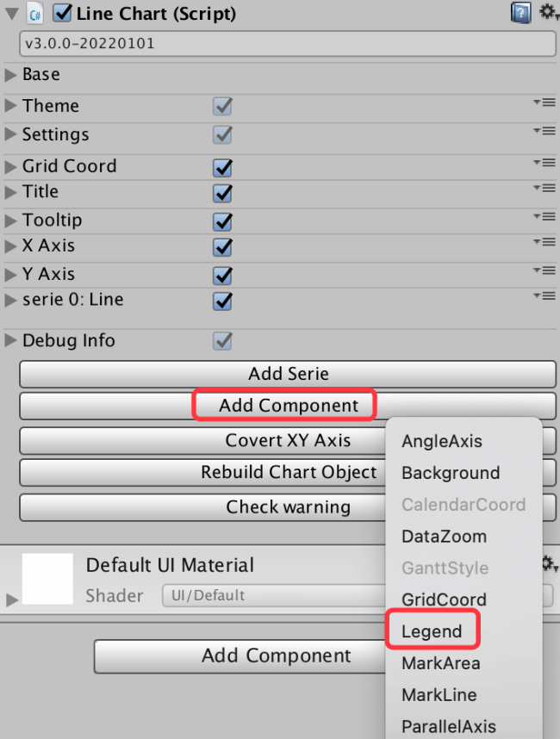Disable the Line Chart script checkbox
The height and width of the screenshot is (739, 560).
(62, 14)
